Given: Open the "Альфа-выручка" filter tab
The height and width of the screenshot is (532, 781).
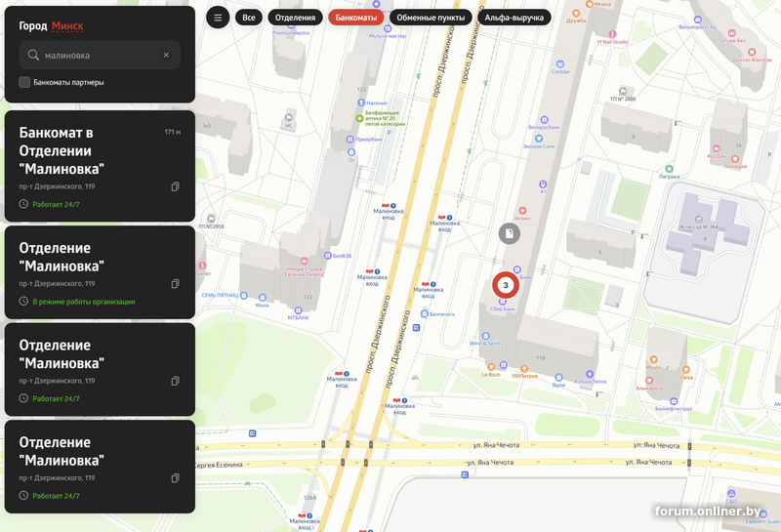Looking at the screenshot, I should [514, 18].
